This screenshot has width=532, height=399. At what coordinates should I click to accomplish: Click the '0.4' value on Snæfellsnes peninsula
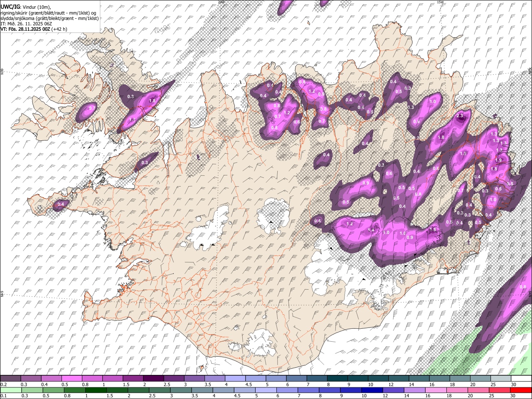click(x=61, y=204)
